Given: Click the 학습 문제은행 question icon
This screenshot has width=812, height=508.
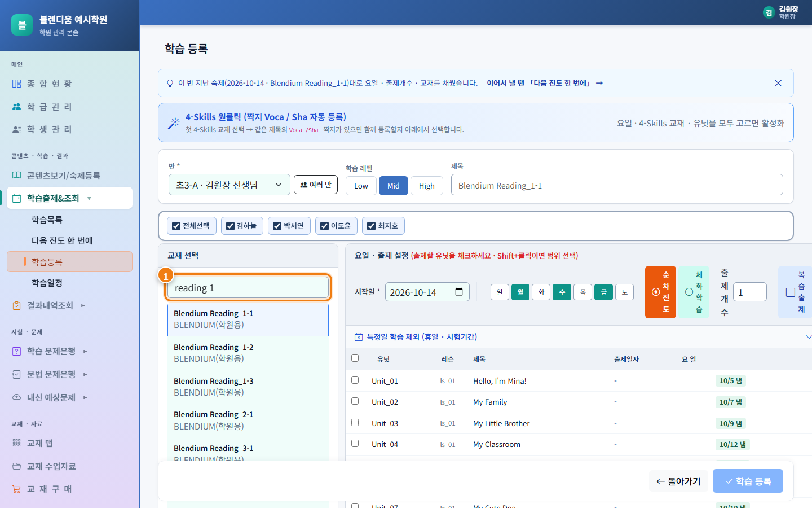Looking at the screenshot, I should [17, 351].
